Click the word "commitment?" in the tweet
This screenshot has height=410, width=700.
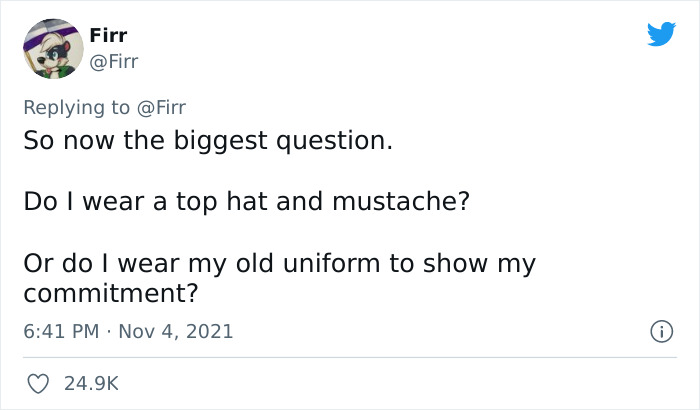click(x=110, y=295)
